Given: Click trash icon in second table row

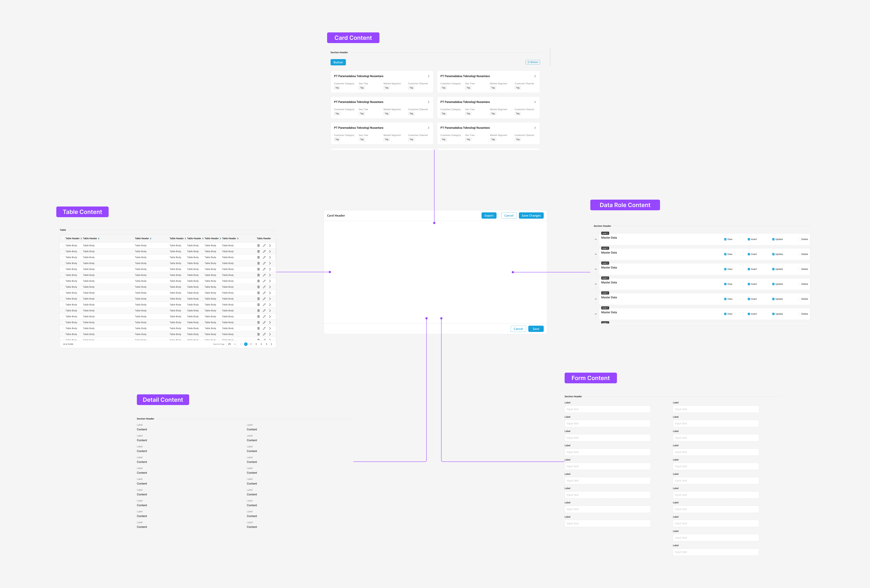Looking at the screenshot, I should 258,252.
